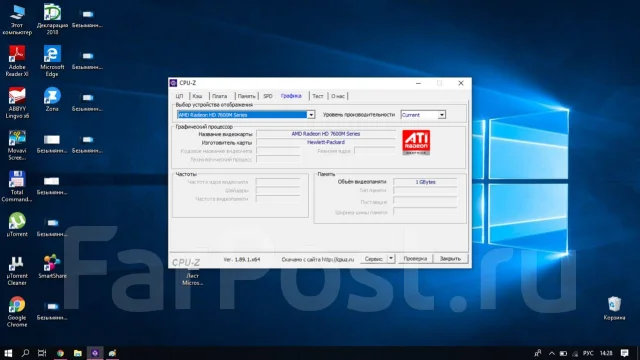The image size is (640, 360).
Task: Click the РУС language indicator
Action: pos(588,353)
